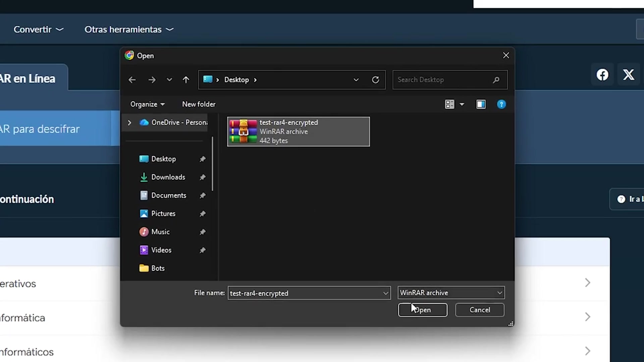Unpin Videos using its pin icon
Viewport: 644px width, 362px height.
[203, 250]
